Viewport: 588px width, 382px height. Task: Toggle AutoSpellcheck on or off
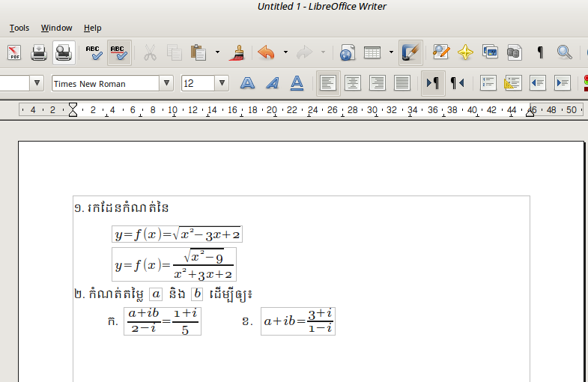coord(118,52)
